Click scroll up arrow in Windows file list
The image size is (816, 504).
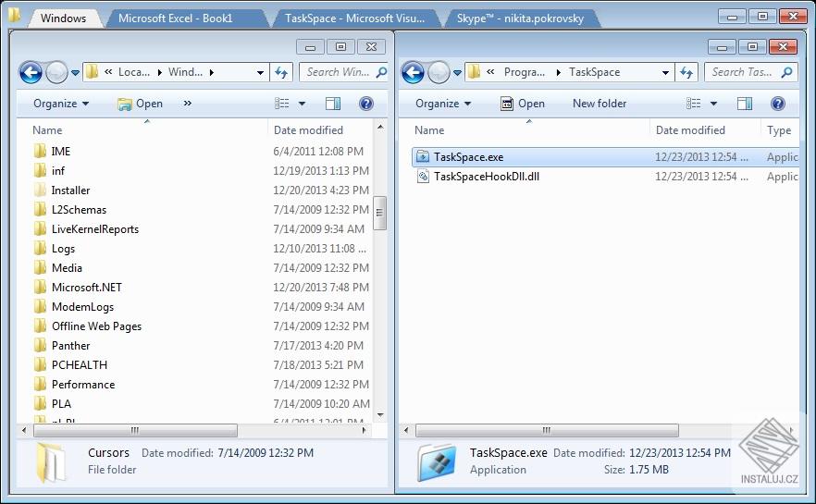[x=380, y=127]
